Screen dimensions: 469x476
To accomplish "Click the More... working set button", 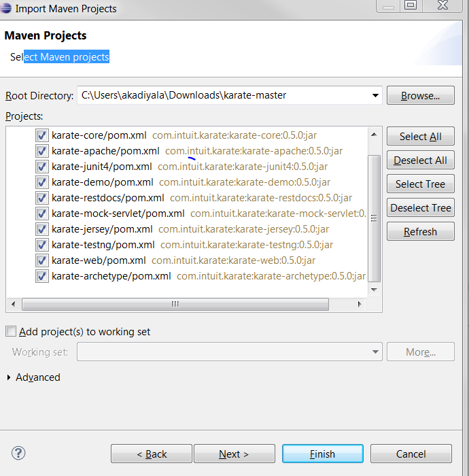I will [x=421, y=352].
